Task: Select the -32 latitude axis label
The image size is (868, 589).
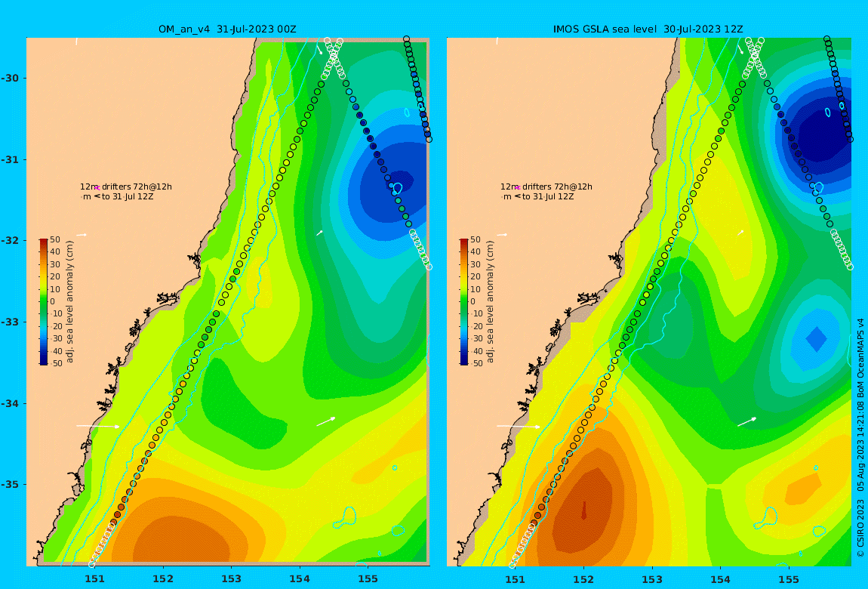Action: (x=10, y=240)
